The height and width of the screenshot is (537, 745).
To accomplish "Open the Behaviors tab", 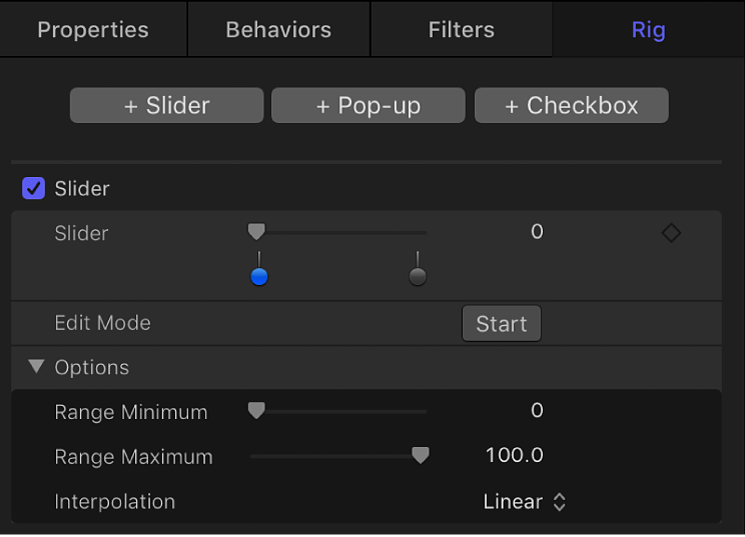I will coord(278,29).
